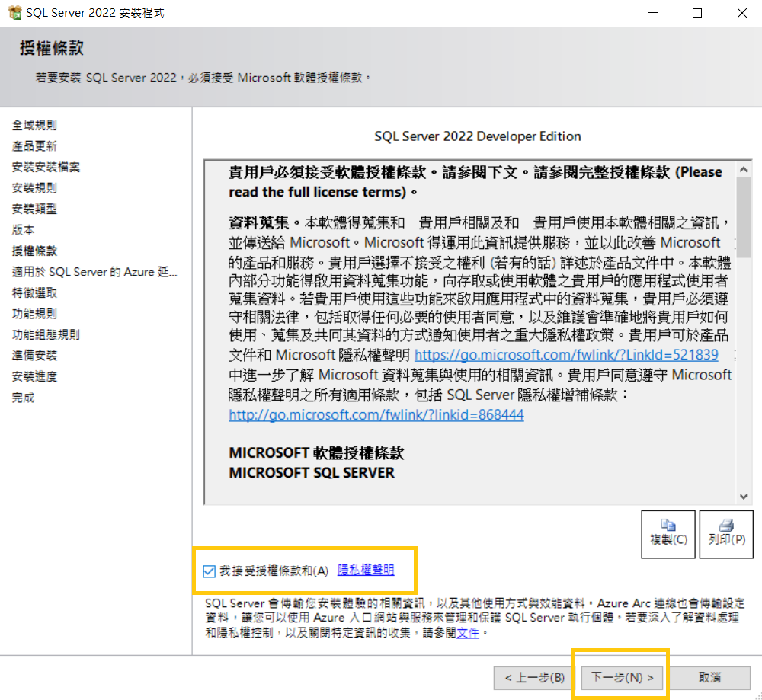Select 功能規則 step in sidebar
This screenshot has height=700, width=762.
[x=34, y=314]
